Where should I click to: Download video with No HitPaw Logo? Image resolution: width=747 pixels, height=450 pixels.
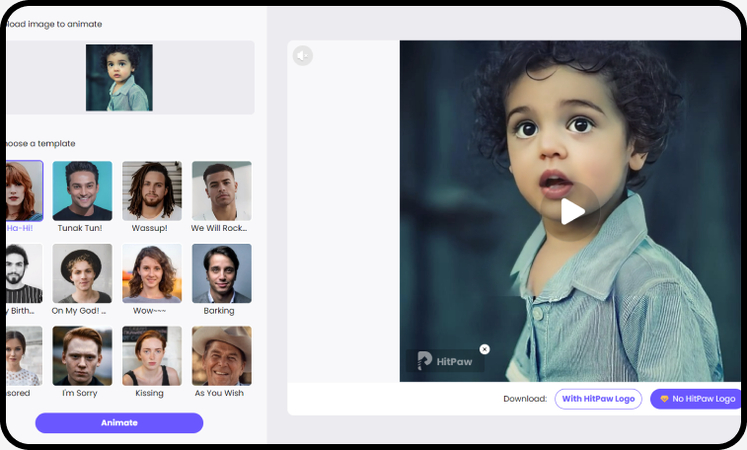[697, 399]
